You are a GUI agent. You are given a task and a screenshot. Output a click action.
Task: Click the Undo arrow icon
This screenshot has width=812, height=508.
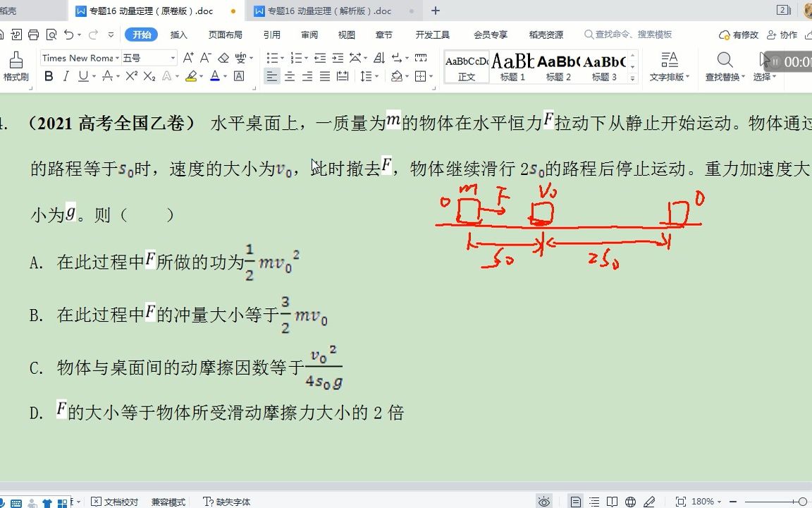(69, 34)
